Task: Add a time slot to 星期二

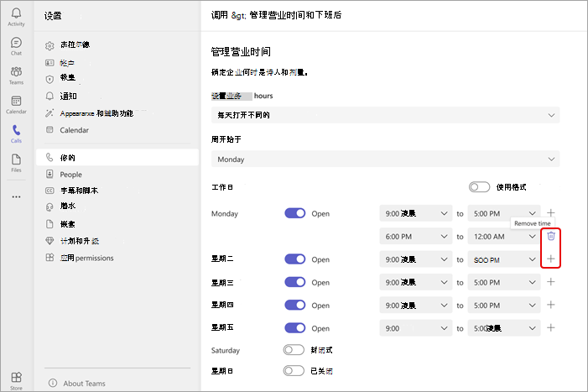Action: coord(551,259)
